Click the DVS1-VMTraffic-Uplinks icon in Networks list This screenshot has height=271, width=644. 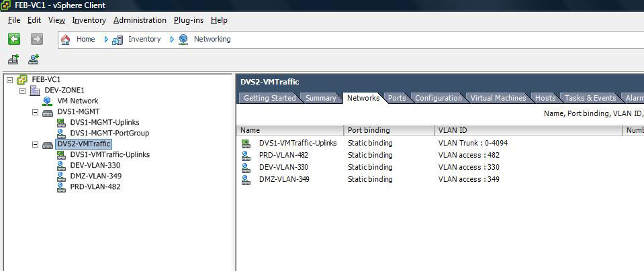pyautogui.click(x=246, y=143)
